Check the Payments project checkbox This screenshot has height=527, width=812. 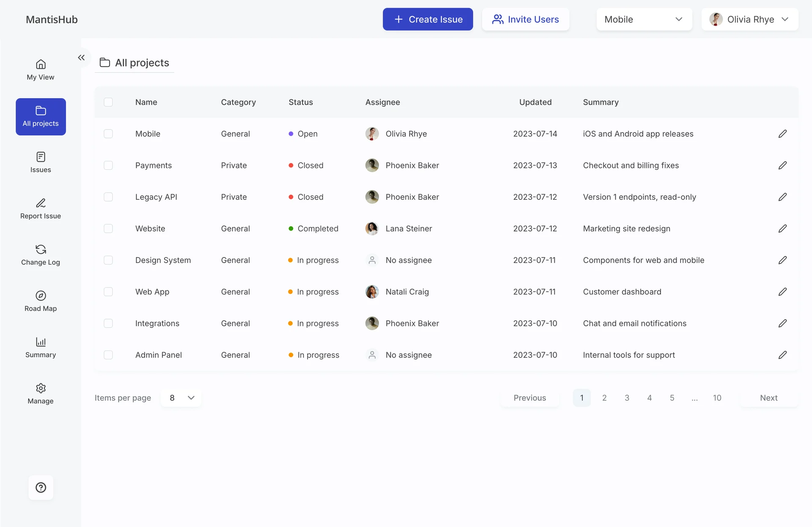[x=108, y=166]
